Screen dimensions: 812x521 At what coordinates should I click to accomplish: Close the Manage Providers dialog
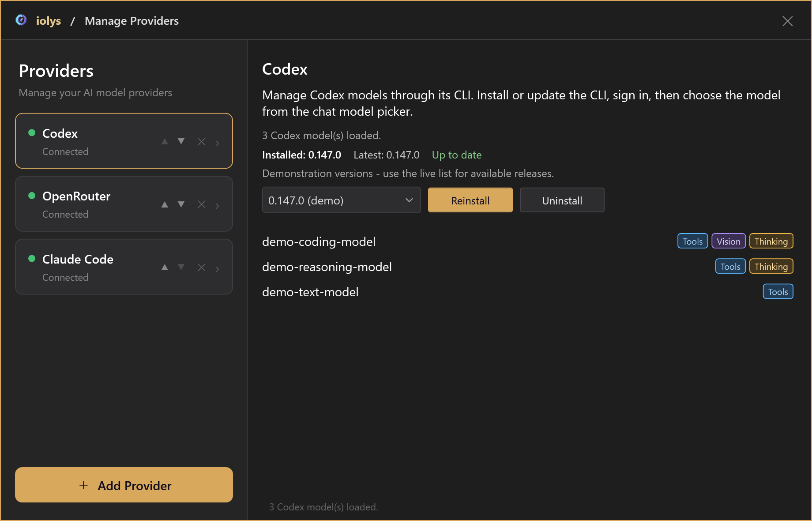[787, 21]
